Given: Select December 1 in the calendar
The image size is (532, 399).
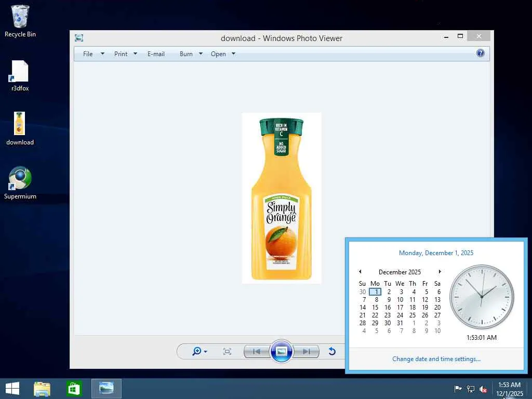Looking at the screenshot, I should point(375,292).
